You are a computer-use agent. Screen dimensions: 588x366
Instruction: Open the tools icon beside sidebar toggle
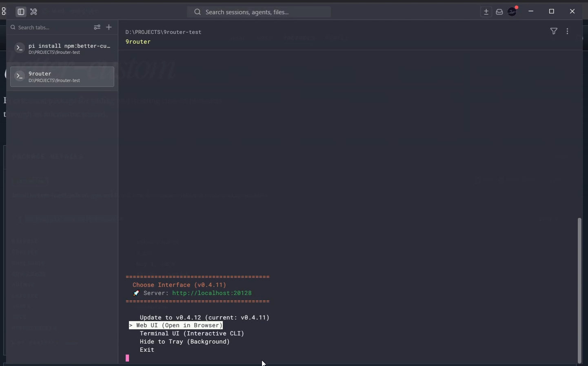coord(34,12)
